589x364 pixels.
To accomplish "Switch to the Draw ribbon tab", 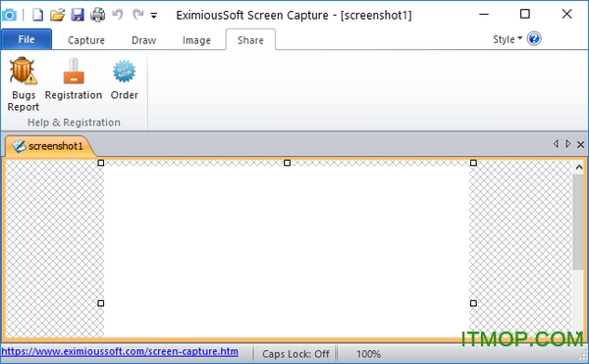I will [144, 40].
